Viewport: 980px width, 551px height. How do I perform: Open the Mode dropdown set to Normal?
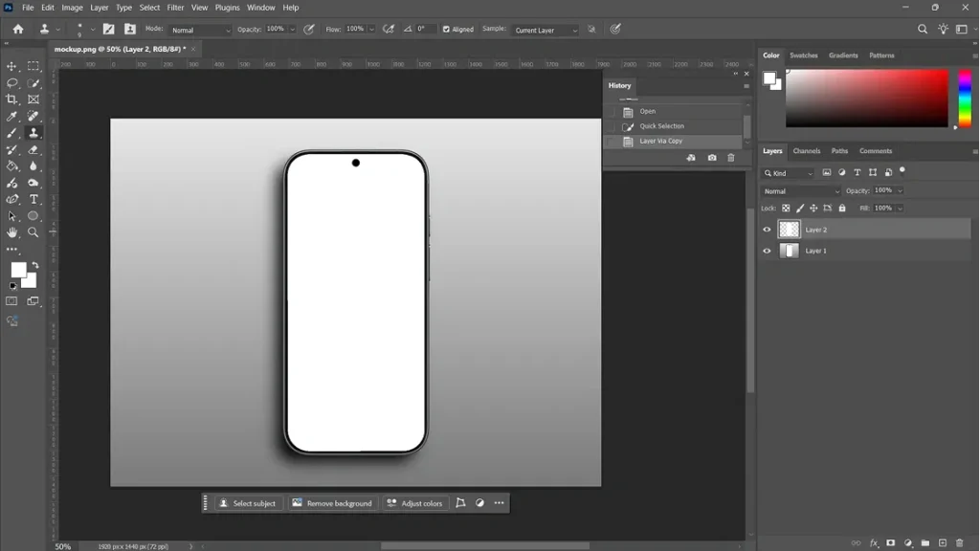[200, 30]
